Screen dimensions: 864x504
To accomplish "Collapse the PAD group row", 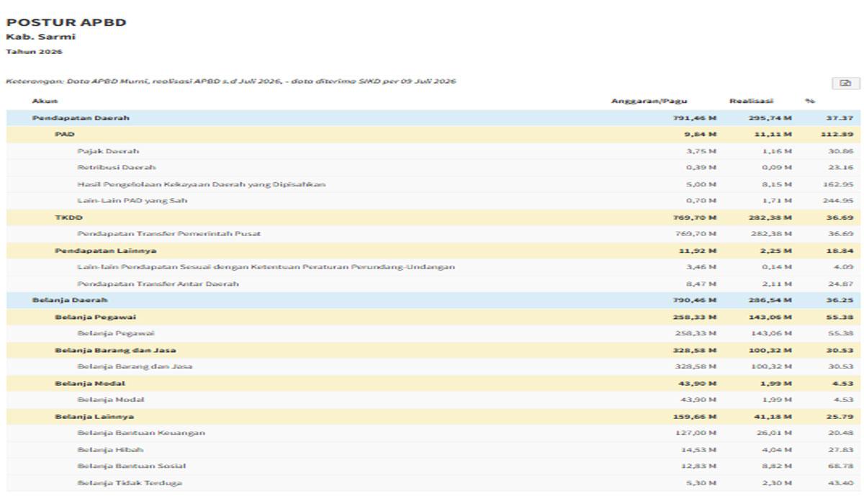I will (433, 135).
